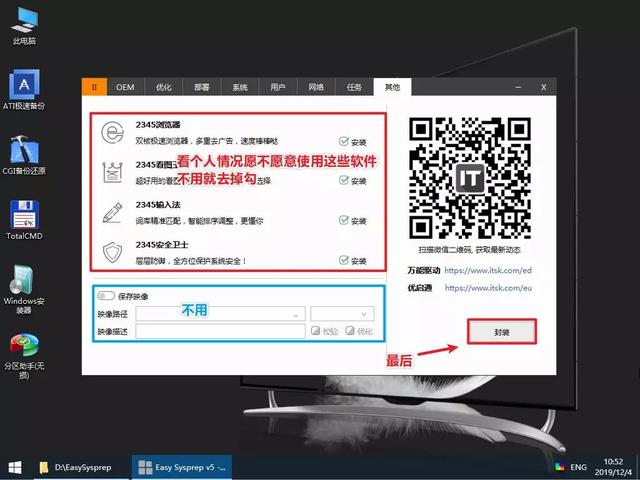Select the Windows安装器 desktop icon
The height and width of the screenshot is (480, 640).
[24, 289]
